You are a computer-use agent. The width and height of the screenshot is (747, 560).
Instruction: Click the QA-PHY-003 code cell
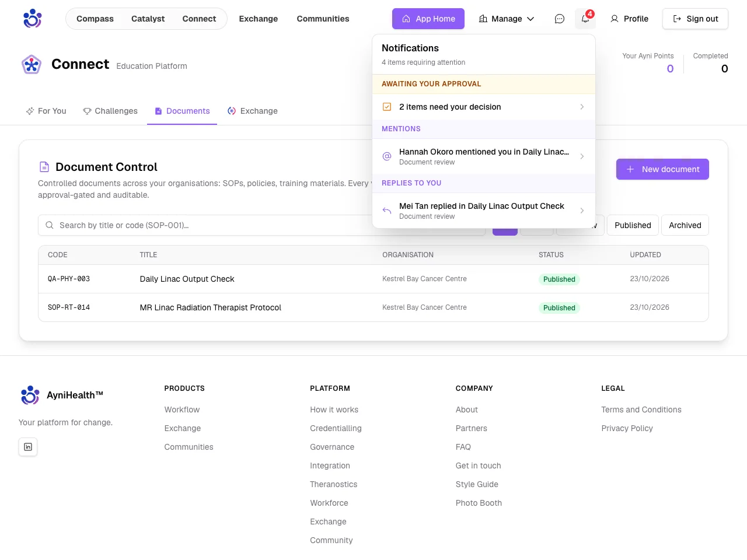[x=69, y=279]
